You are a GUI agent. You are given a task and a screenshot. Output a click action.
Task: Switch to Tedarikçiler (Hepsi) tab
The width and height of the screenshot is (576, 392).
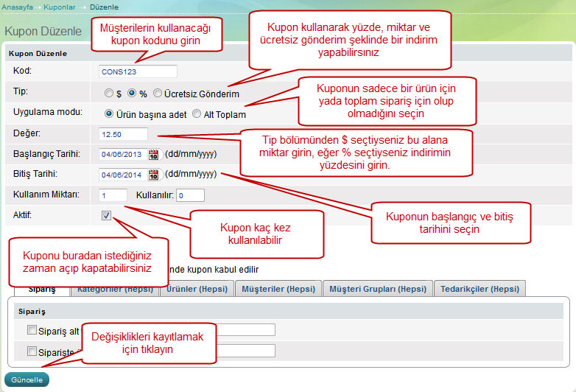[480, 289]
